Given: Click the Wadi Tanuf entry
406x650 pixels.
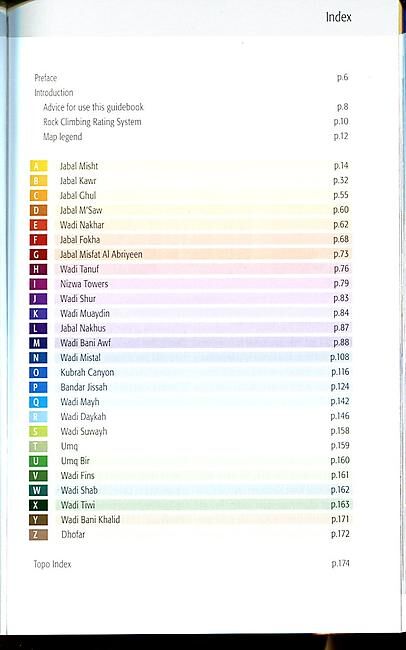Looking at the screenshot, I should click(x=80, y=269).
